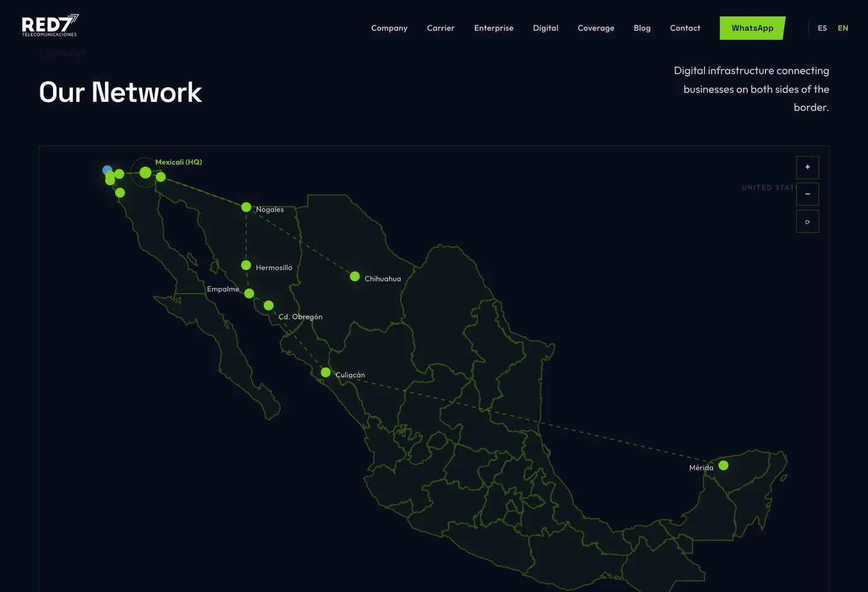Zoom out the map with the minus button
This screenshot has height=592, width=868.
(x=808, y=194)
